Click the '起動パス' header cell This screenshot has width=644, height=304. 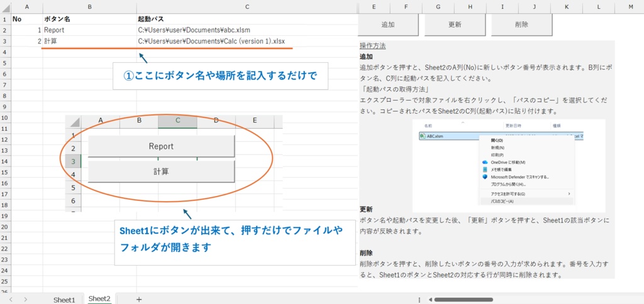tap(247, 19)
